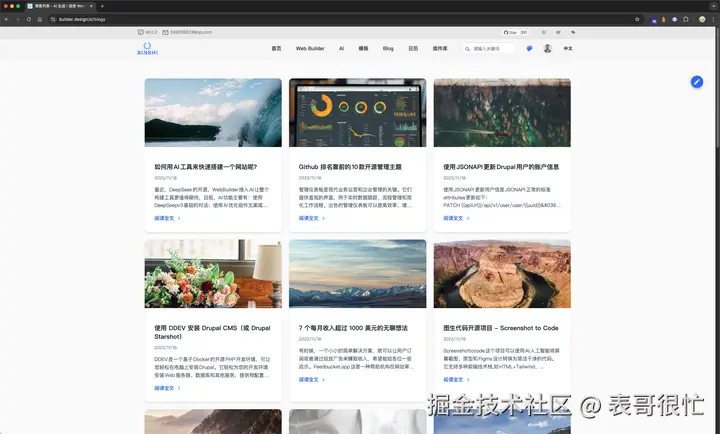
Task: Click the XINSHI logo
Action: coord(147,49)
